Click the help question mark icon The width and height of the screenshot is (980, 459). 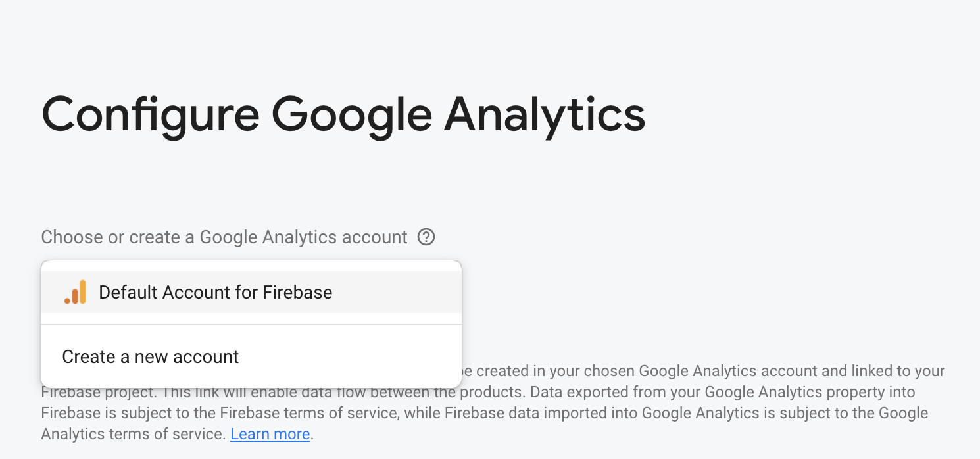coord(426,237)
